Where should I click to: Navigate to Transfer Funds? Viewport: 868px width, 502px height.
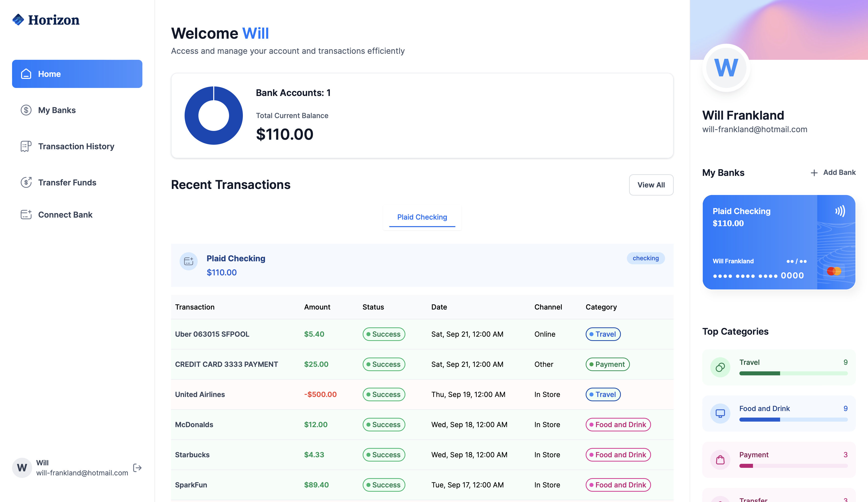tap(67, 183)
